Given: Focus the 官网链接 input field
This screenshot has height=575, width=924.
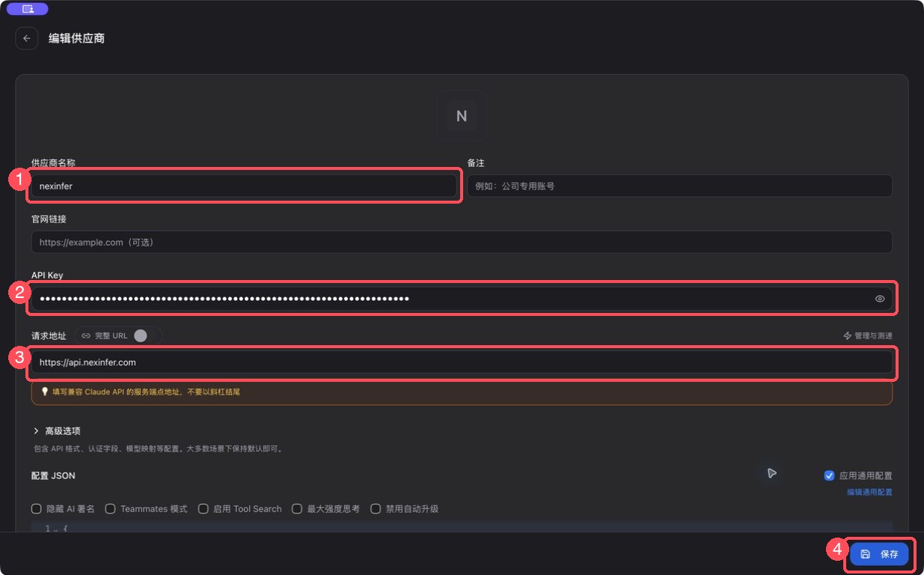Looking at the screenshot, I should 462,242.
